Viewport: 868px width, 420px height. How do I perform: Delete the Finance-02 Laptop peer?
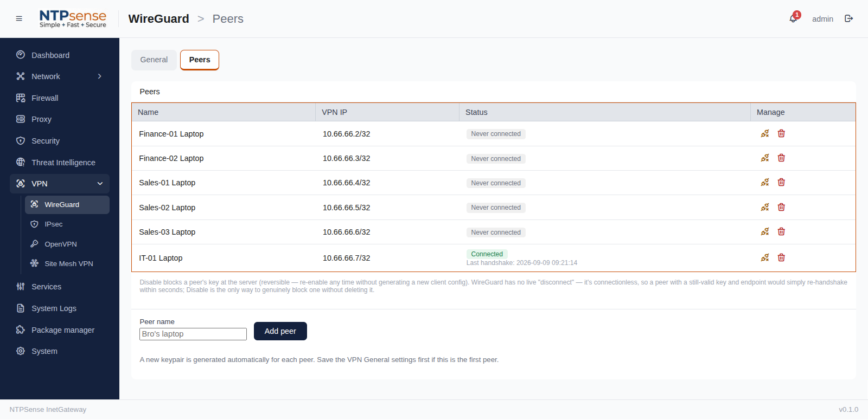pyautogui.click(x=781, y=158)
